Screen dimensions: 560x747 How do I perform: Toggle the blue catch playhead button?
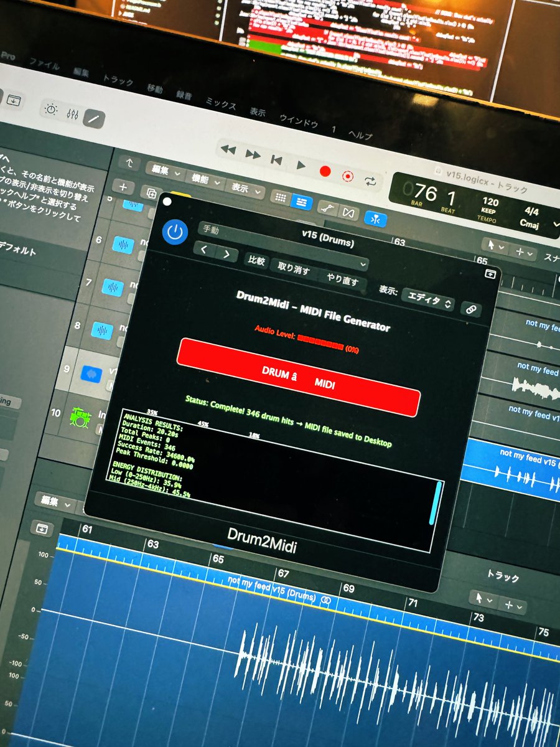click(376, 219)
